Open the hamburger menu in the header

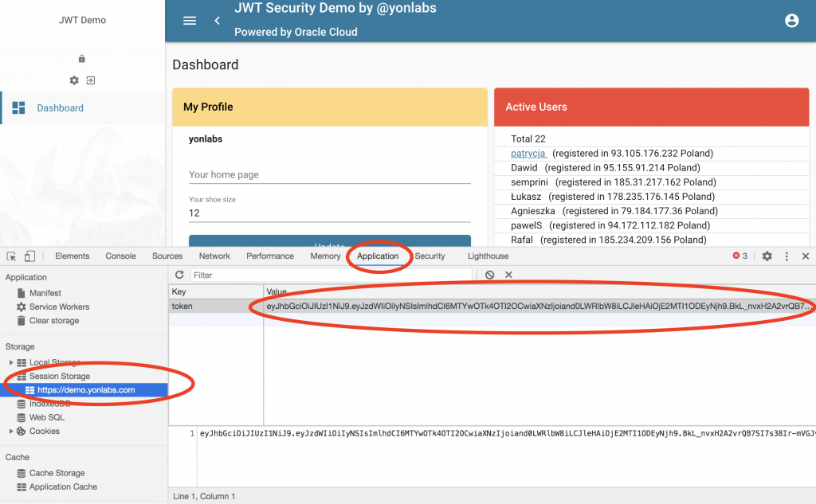tap(190, 21)
